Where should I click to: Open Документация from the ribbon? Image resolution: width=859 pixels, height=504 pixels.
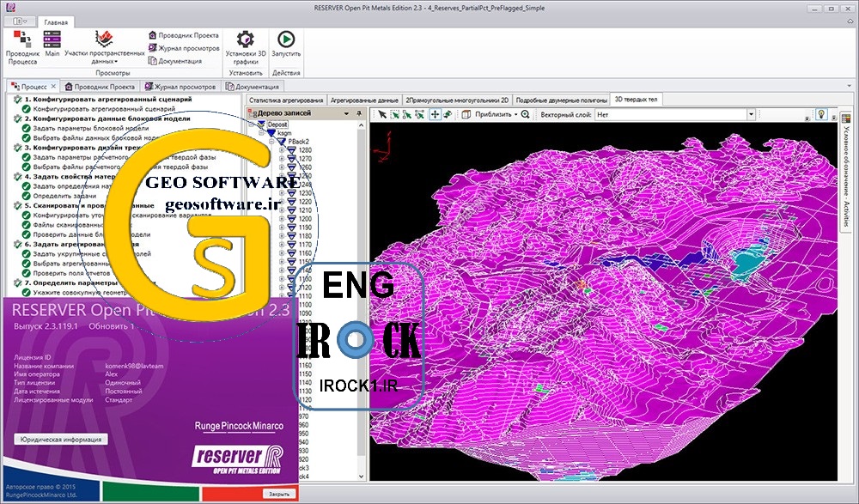pyautogui.click(x=174, y=61)
